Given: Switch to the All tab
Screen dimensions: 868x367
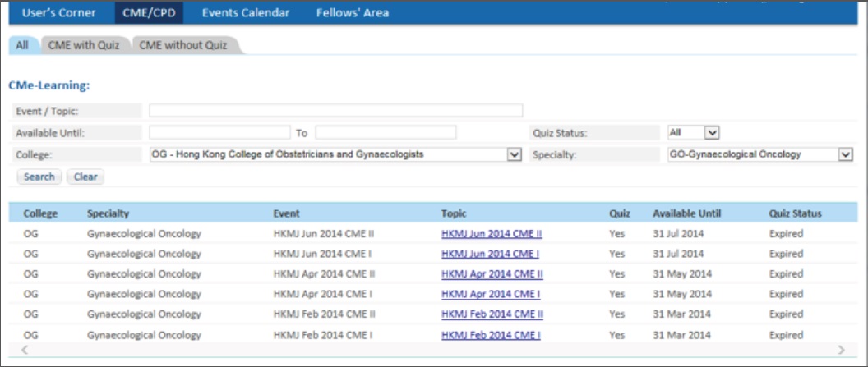Looking at the screenshot, I should tap(23, 45).
